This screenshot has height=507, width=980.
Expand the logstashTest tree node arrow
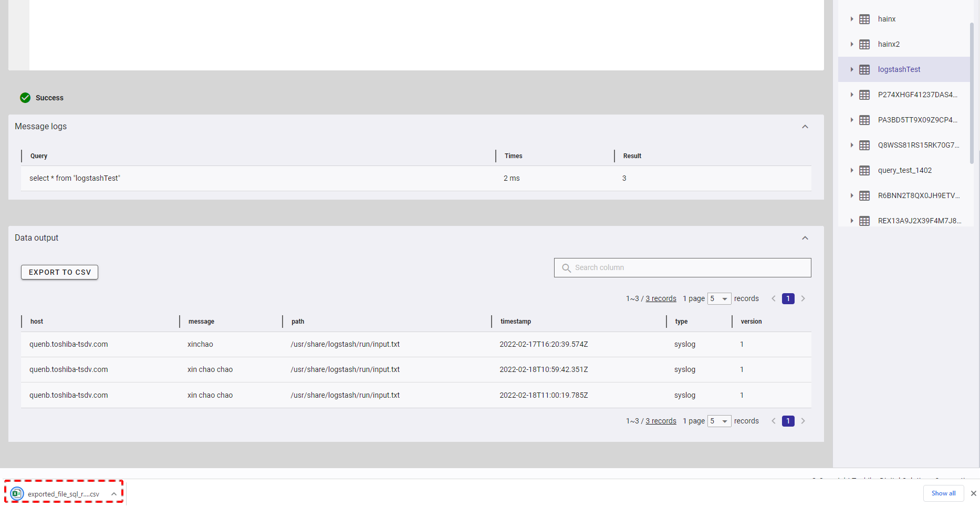(x=851, y=69)
